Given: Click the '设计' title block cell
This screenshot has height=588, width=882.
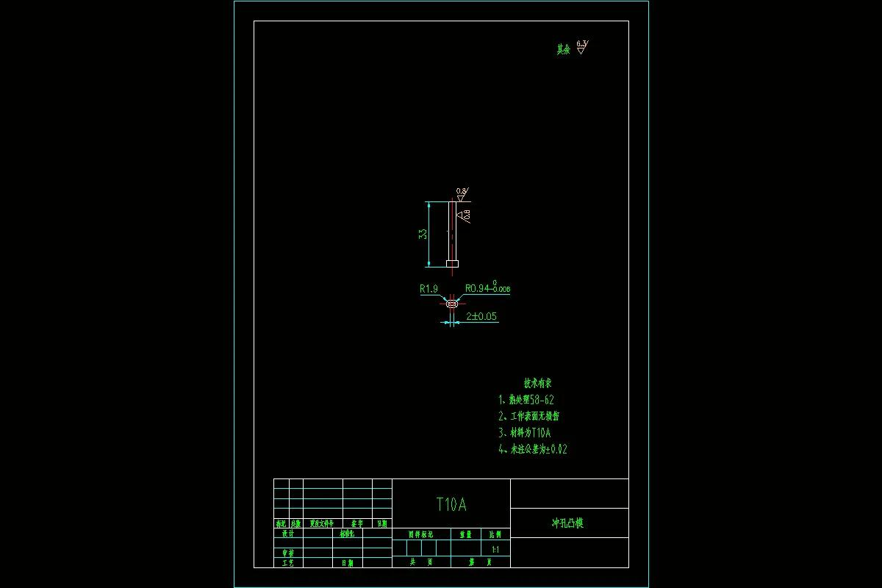Looking at the screenshot, I should point(288,534).
